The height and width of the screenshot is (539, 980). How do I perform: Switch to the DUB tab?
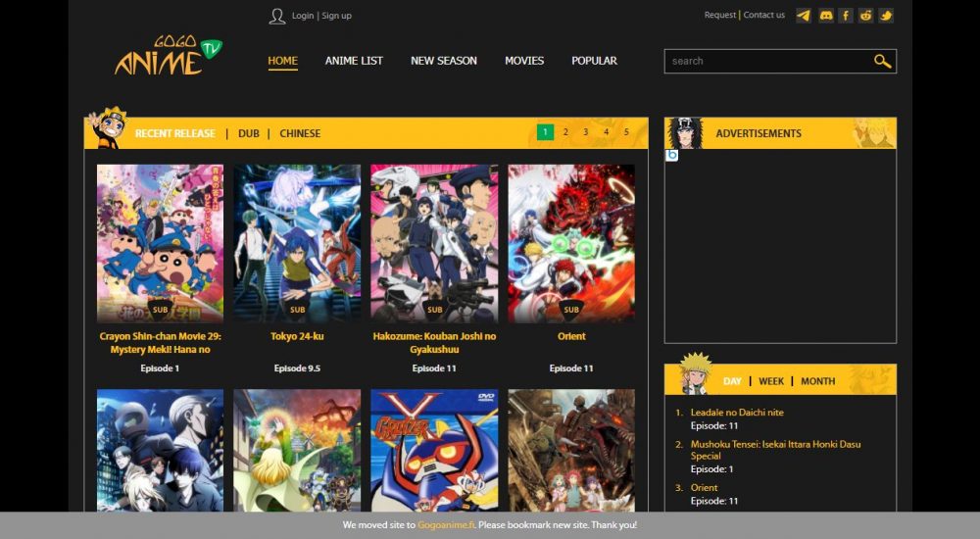(249, 133)
